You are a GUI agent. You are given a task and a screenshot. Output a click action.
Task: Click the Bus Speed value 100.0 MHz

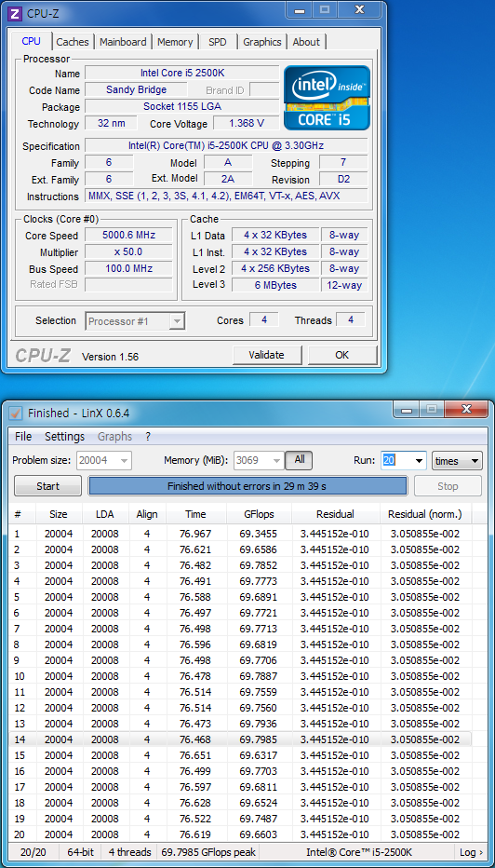(128, 268)
